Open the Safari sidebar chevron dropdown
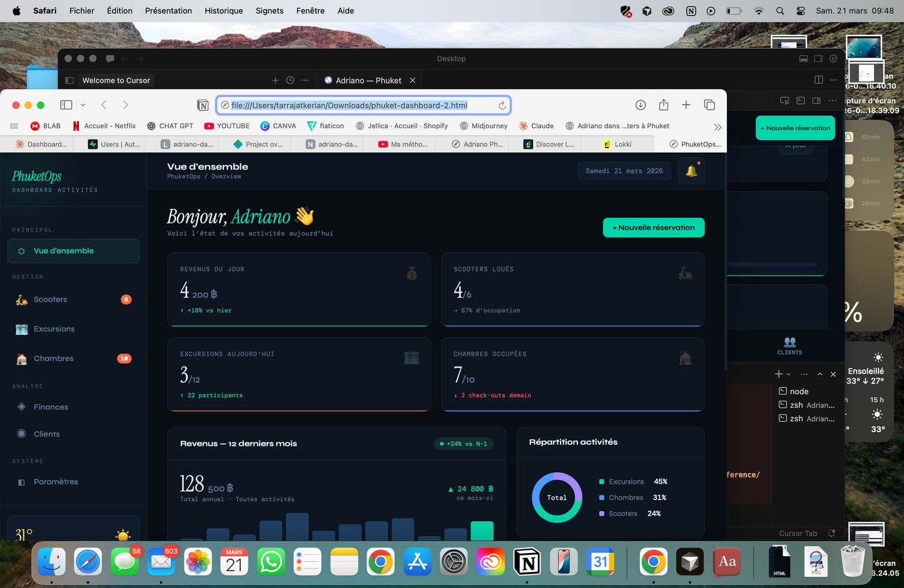 [83, 105]
